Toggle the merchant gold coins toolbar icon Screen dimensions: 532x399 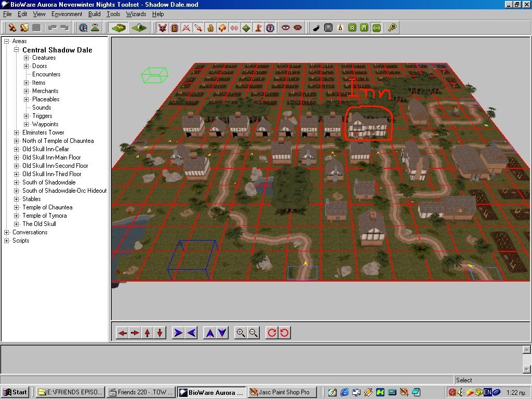210,28
